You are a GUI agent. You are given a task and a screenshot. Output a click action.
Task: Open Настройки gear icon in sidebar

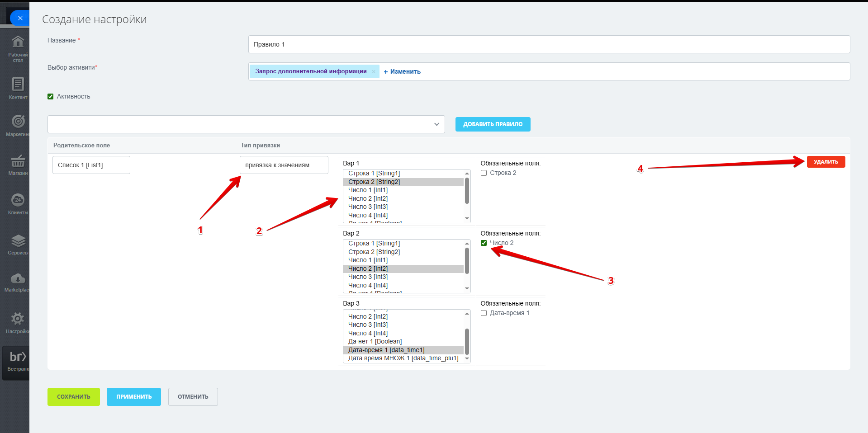18,319
